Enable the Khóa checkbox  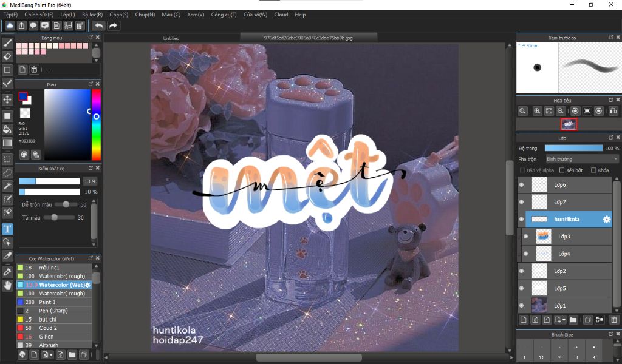(x=593, y=170)
